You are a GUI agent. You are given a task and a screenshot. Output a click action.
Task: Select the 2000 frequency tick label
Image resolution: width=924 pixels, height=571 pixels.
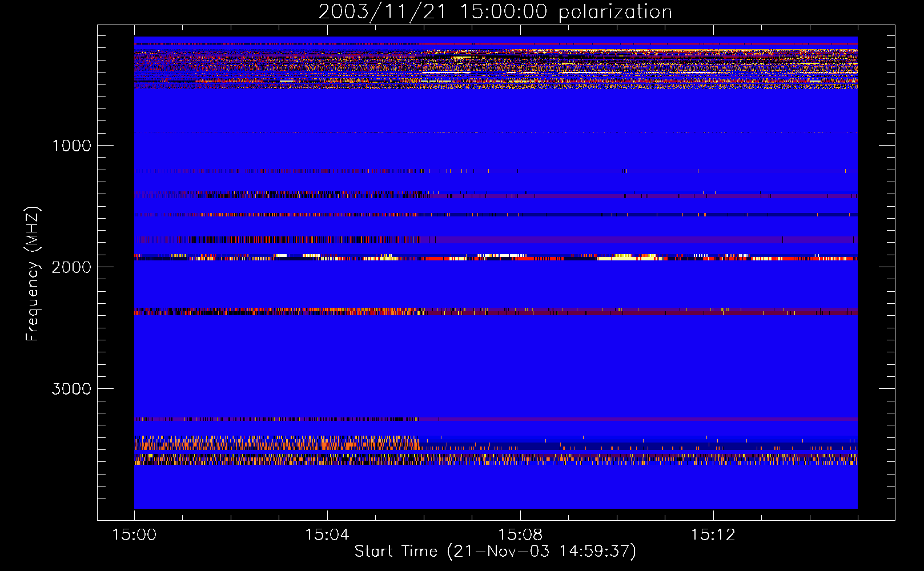pos(71,267)
